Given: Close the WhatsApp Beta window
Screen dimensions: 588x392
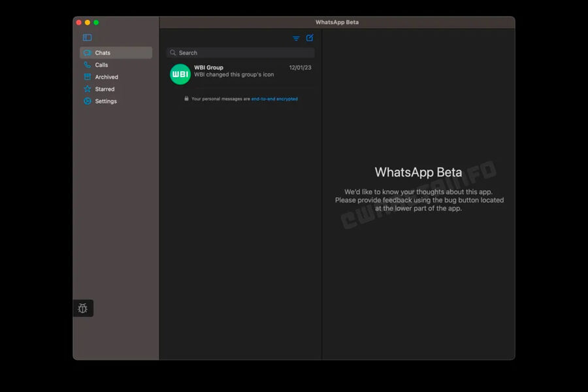Looking at the screenshot, I should pyautogui.click(x=79, y=22).
